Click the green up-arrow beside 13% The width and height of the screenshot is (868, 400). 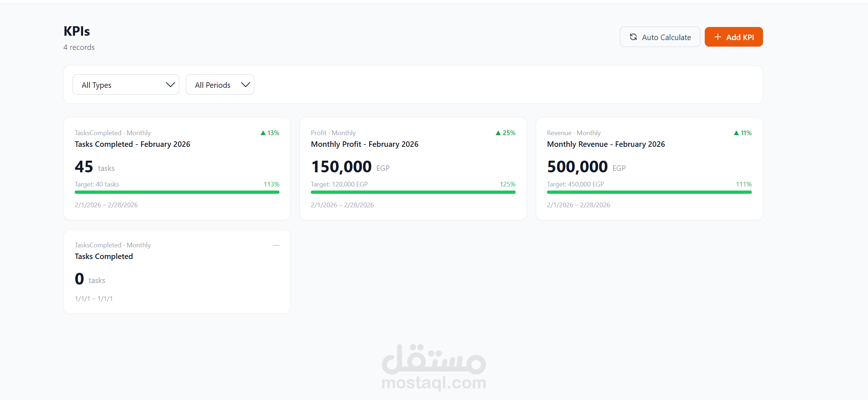(x=263, y=133)
